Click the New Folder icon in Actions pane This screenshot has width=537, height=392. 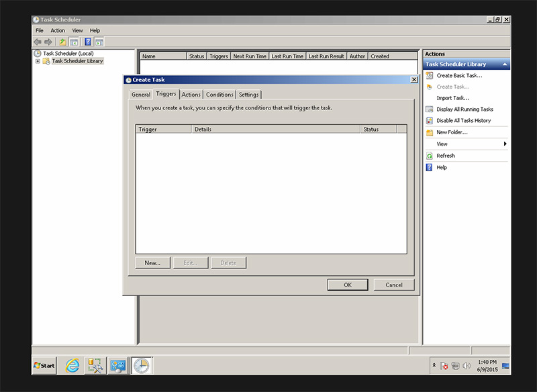pyautogui.click(x=430, y=132)
